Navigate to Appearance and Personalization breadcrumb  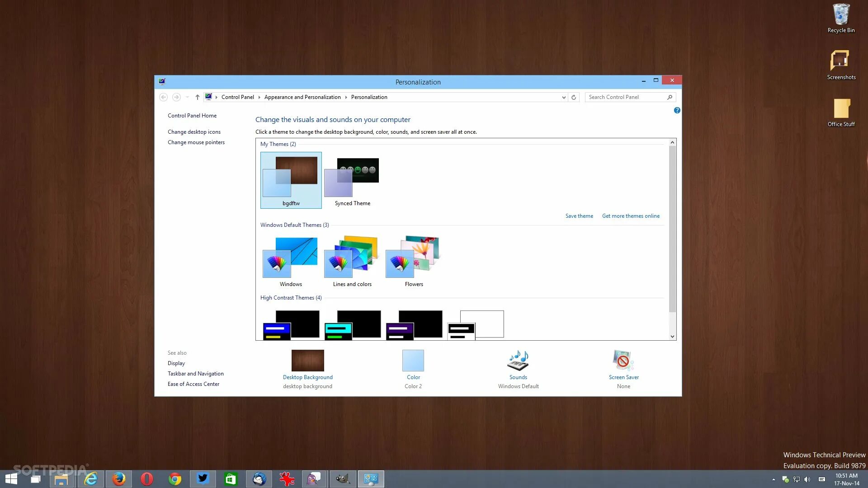(302, 97)
